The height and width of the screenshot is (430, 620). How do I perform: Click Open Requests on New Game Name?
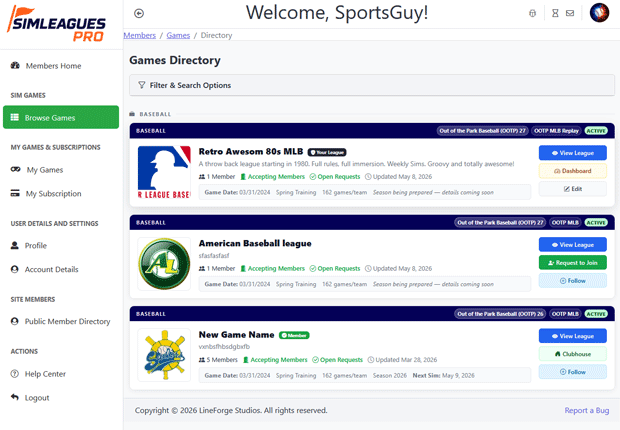[x=337, y=360]
